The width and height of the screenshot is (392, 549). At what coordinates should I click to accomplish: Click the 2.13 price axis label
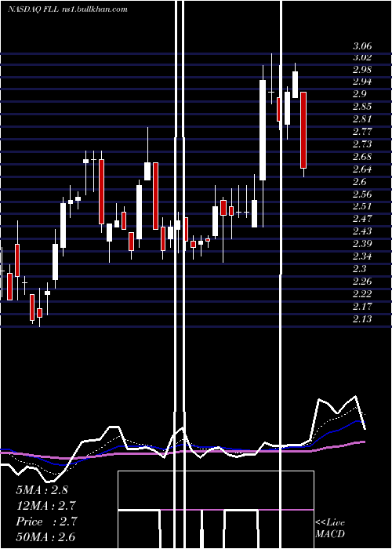point(362,319)
